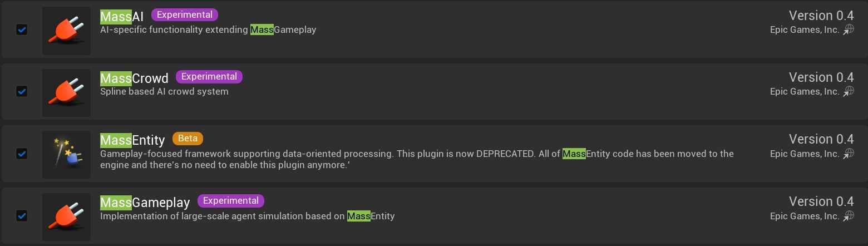Viewport: 868px width, 246px height.
Task: Open the MassAI vendor web link icon
Action: (x=849, y=30)
